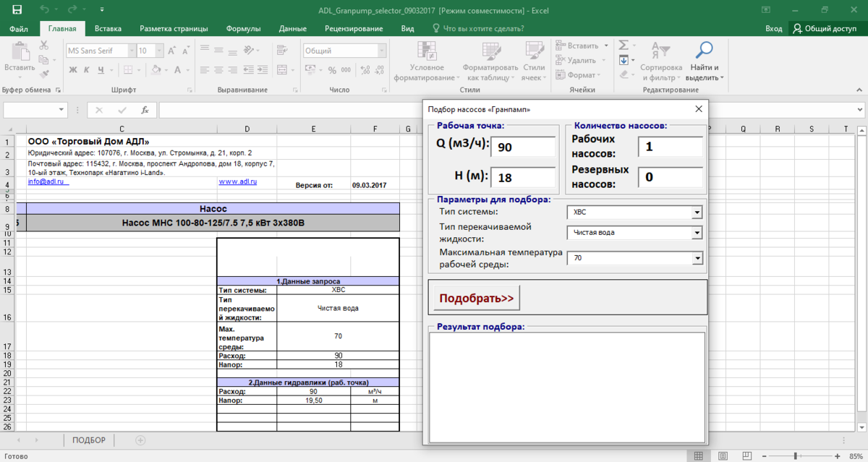Click the www.adl.ru website link
868x462 pixels.
click(x=238, y=181)
